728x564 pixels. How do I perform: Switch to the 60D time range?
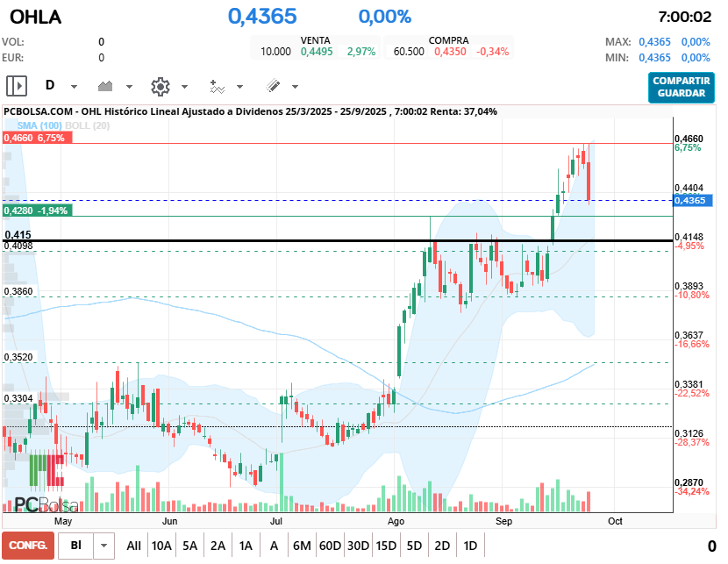click(x=330, y=546)
